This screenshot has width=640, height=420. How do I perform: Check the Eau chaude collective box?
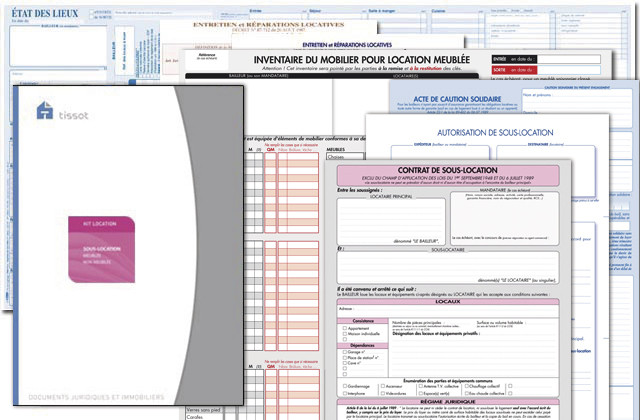[467, 393]
